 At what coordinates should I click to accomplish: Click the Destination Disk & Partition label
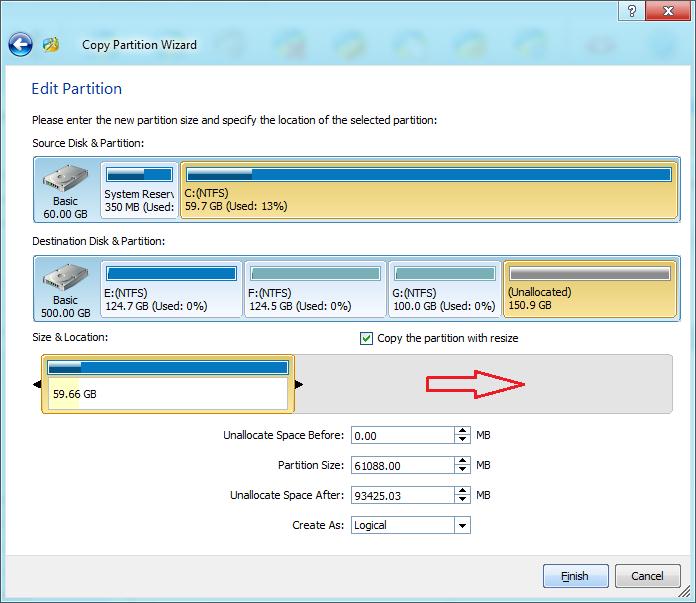pos(99,241)
